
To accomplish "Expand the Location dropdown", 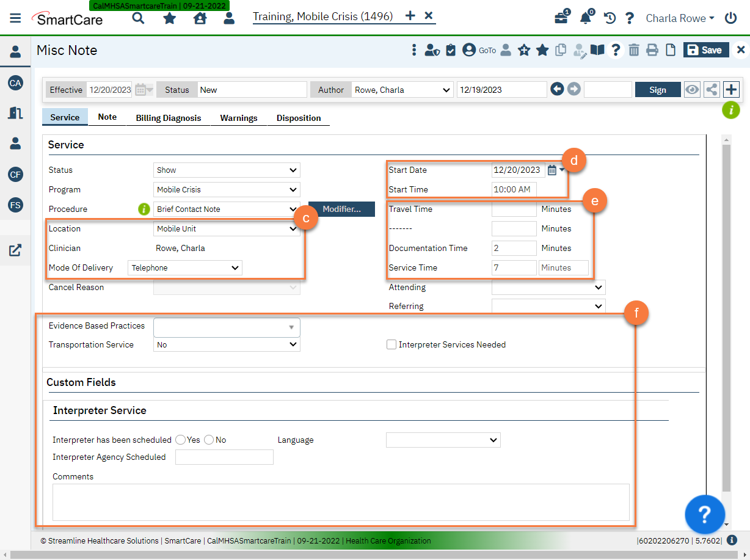I will coord(227,229).
